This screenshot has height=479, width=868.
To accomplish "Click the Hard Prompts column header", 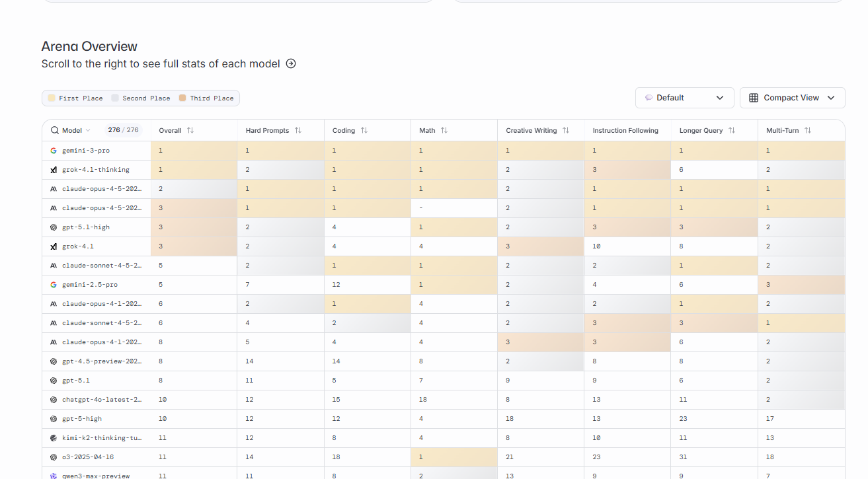I will [x=267, y=131].
